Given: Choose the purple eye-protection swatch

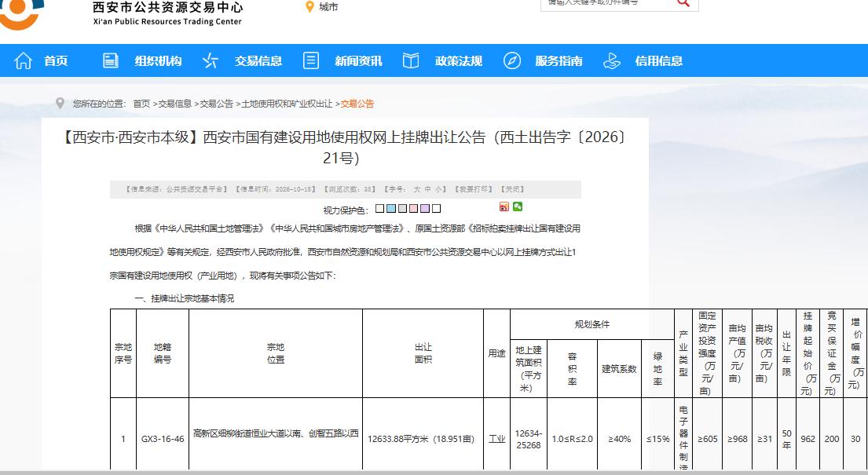Looking at the screenshot, I should 425,209.
